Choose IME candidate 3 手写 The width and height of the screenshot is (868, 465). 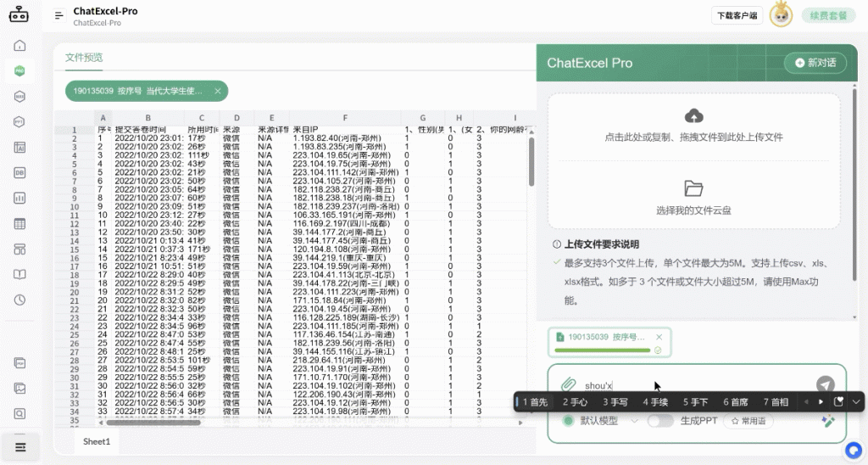click(615, 402)
